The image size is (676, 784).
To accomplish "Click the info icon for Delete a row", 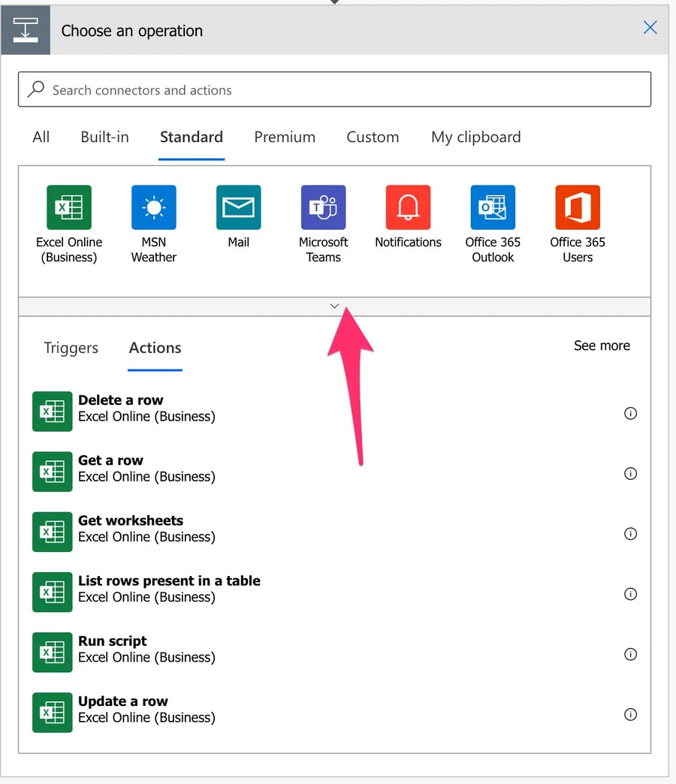I will click(631, 413).
